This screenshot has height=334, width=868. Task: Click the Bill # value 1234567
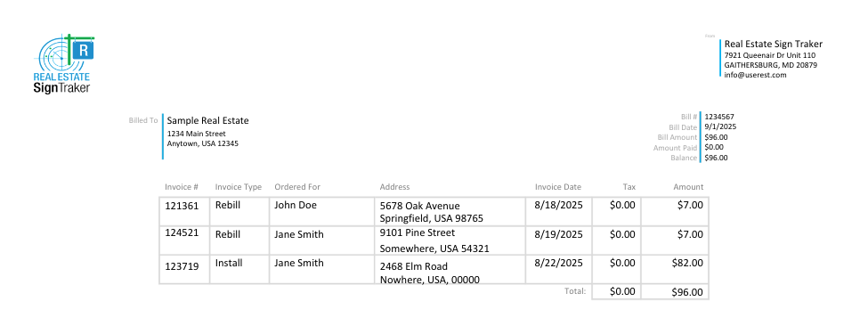(x=719, y=117)
